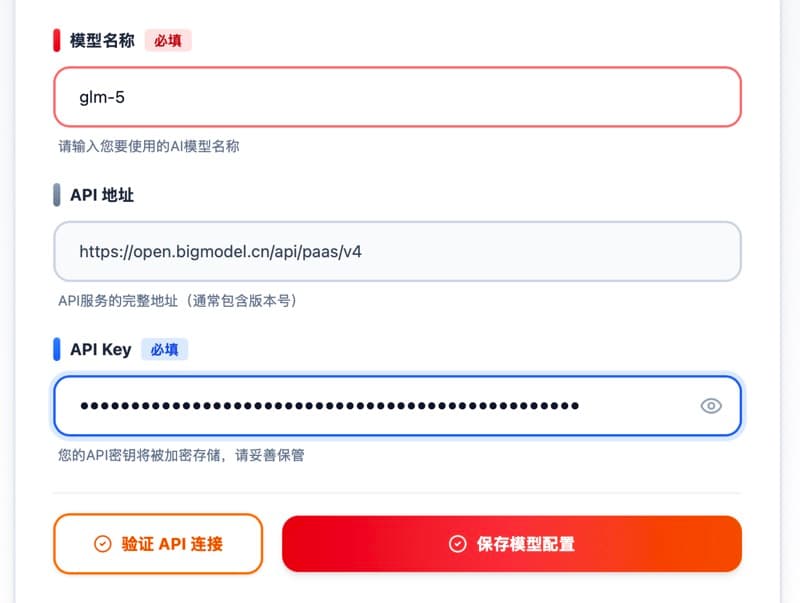Select the check-circle icon inside the 保存模型配置 button
This screenshot has height=603, width=800.
tap(456, 543)
